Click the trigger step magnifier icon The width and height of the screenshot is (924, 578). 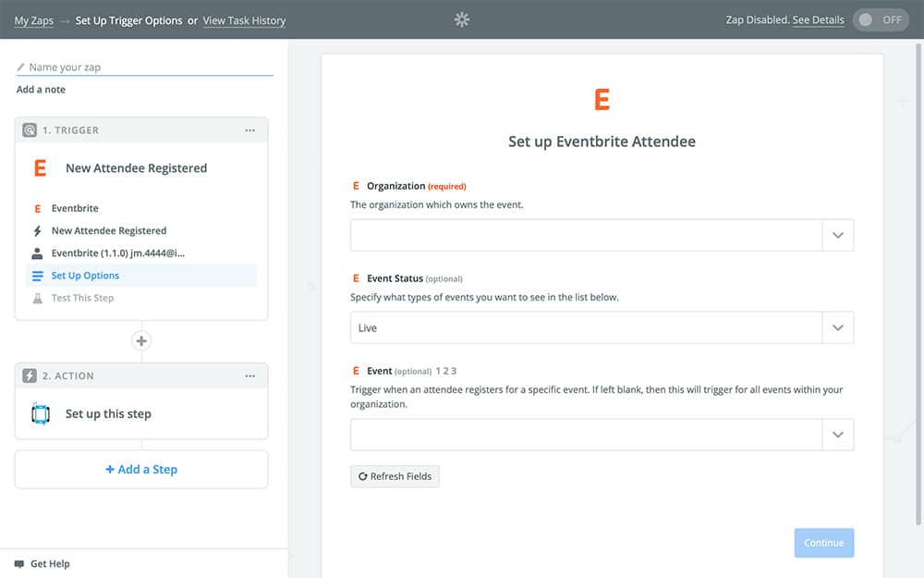tap(30, 130)
